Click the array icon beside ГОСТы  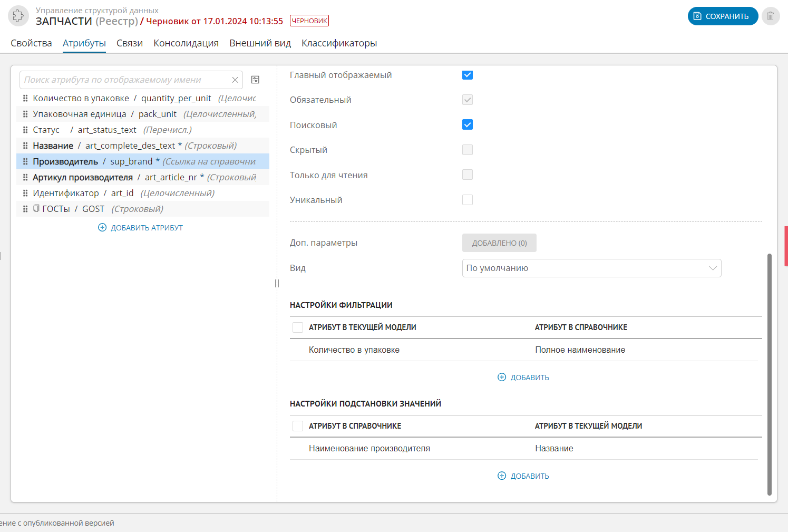point(36,208)
